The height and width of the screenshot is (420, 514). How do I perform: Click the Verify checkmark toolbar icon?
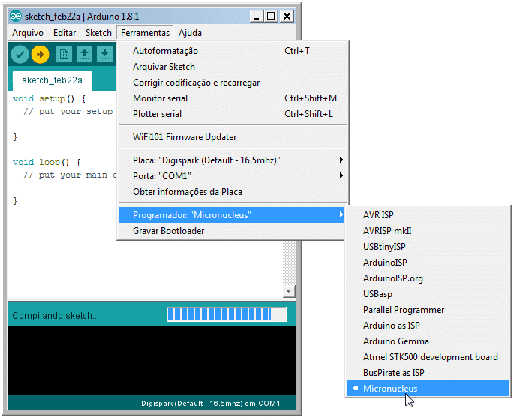coord(20,54)
